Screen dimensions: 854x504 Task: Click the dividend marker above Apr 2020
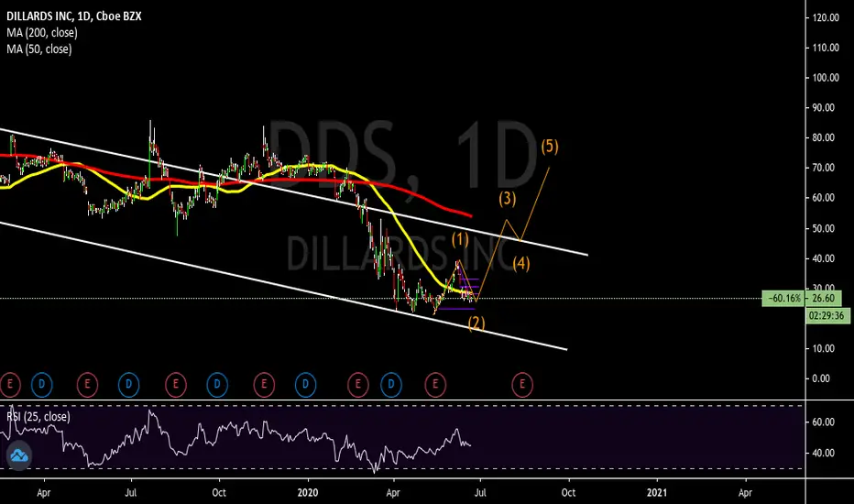[391, 385]
